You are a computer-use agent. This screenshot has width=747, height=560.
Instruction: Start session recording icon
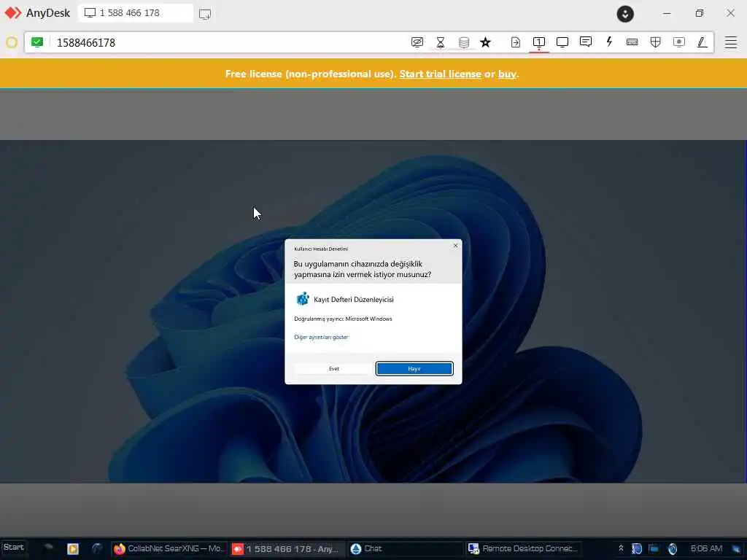[679, 42]
